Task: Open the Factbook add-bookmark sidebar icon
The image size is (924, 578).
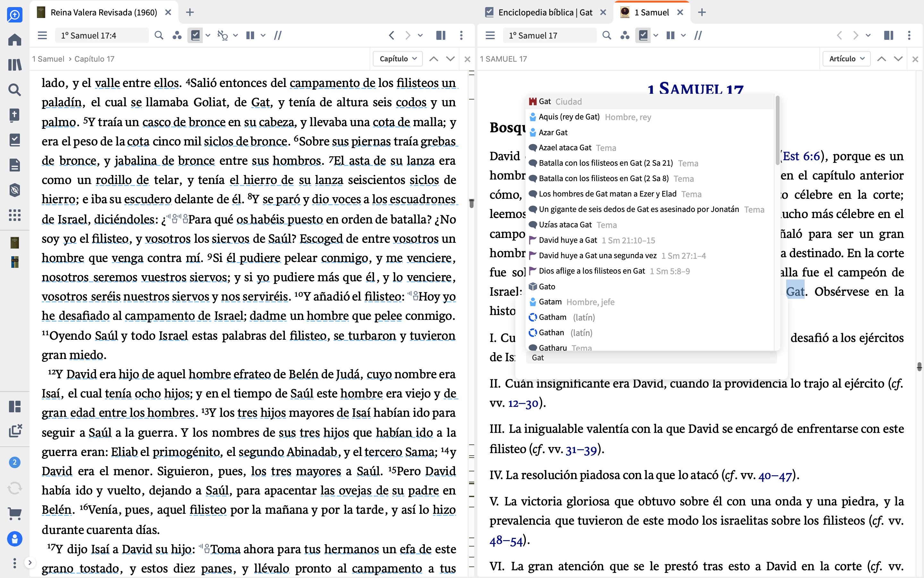Action: tap(14, 115)
